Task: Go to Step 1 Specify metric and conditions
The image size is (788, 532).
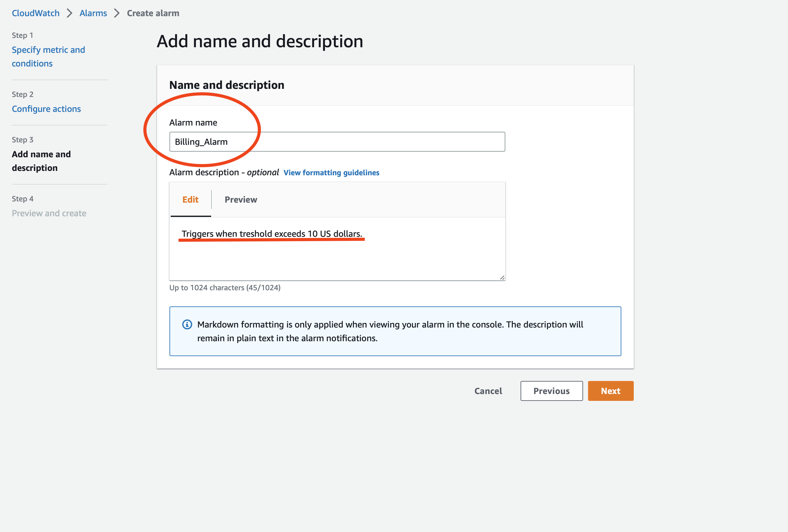Action: (x=48, y=56)
